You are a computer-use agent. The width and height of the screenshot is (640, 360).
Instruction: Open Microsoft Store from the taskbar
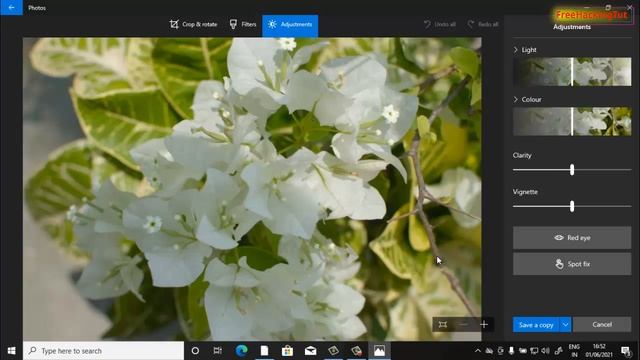click(287, 351)
